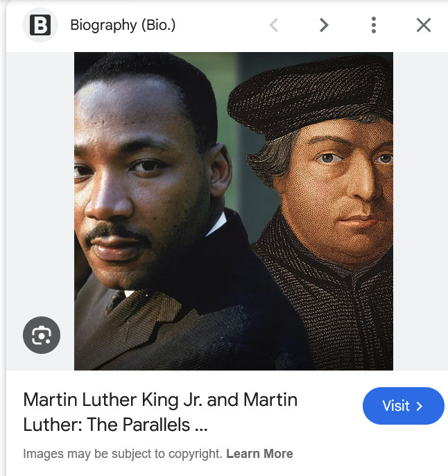The width and height of the screenshot is (448, 476).
Task: Click the white shirt collar in the photo
Action: pyautogui.click(x=217, y=224)
